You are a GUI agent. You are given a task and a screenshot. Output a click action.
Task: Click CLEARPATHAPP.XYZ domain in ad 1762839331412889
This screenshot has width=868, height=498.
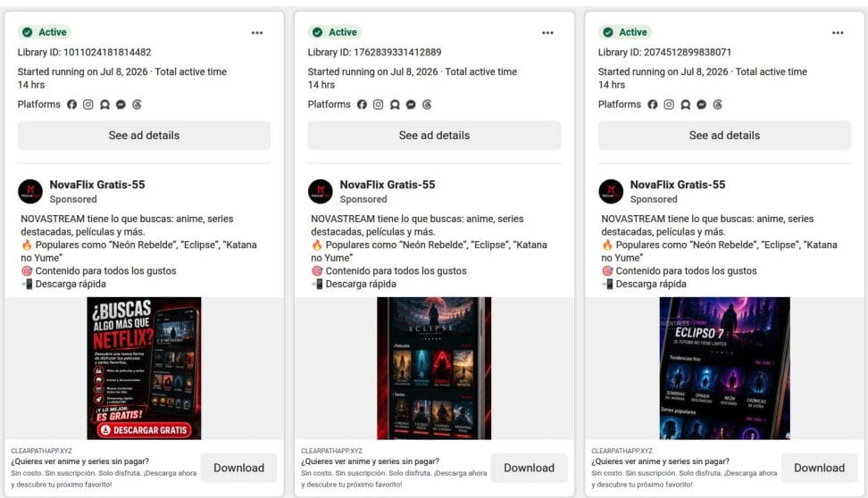(331, 451)
